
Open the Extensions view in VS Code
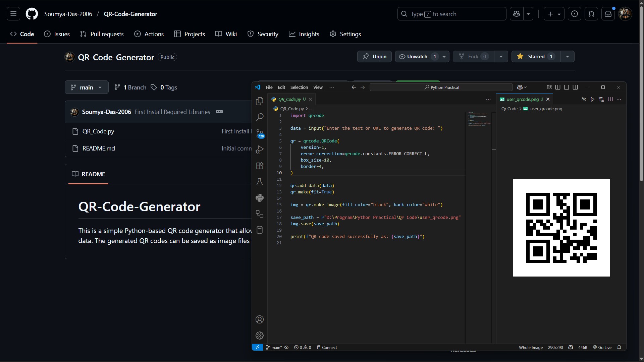coord(260,166)
